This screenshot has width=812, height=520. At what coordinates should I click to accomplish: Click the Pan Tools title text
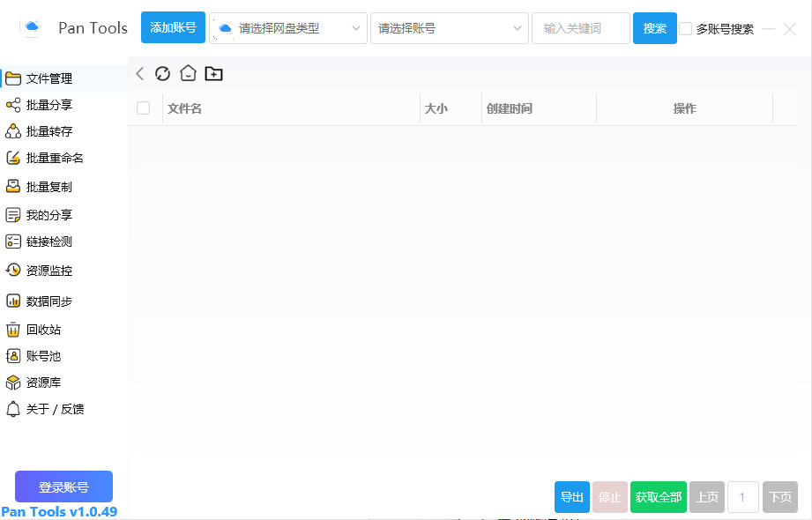coord(93,27)
